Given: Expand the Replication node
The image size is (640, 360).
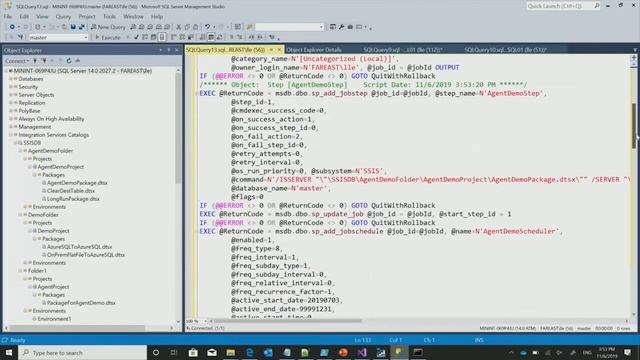Looking at the screenshot, I should pyautogui.click(x=11, y=103).
